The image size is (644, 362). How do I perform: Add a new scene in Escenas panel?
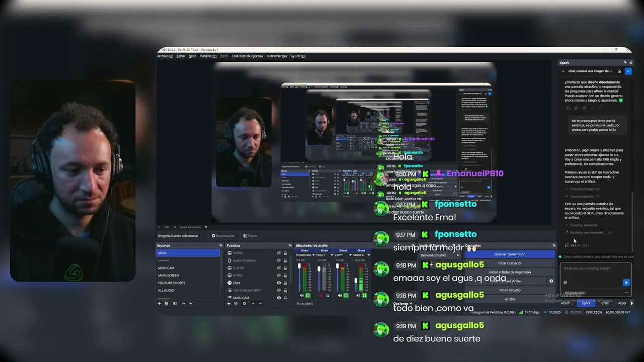tap(159, 303)
